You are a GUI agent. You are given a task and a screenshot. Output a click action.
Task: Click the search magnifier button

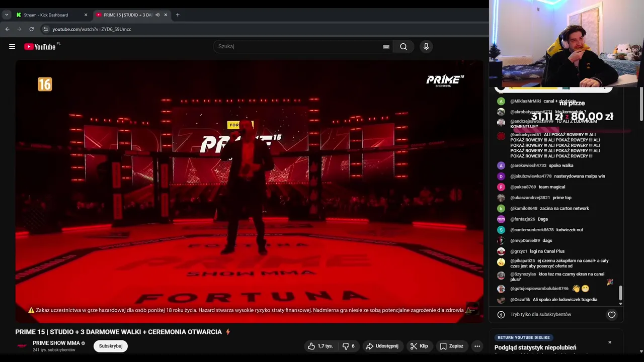pos(404,47)
